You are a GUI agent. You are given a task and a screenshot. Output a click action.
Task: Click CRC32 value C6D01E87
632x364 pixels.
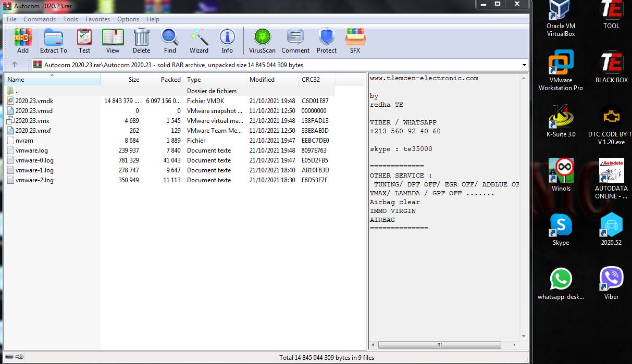(x=315, y=101)
